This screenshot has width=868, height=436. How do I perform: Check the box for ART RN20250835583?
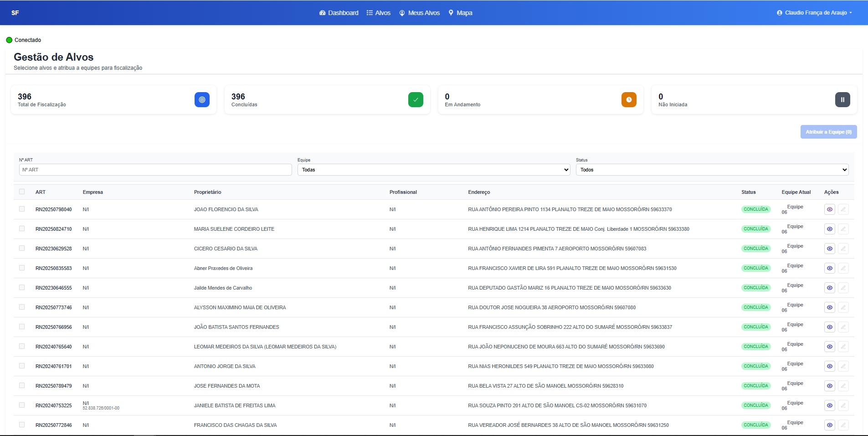coord(22,268)
